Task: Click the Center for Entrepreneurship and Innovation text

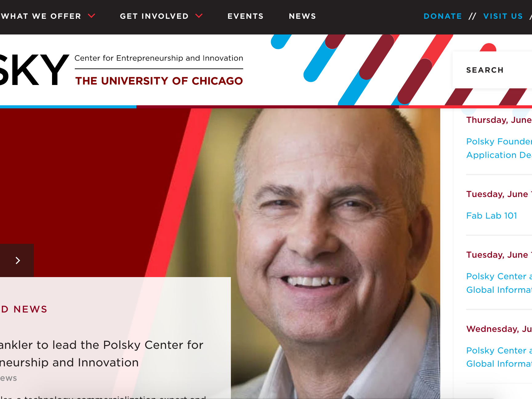Action: pyautogui.click(x=159, y=58)
